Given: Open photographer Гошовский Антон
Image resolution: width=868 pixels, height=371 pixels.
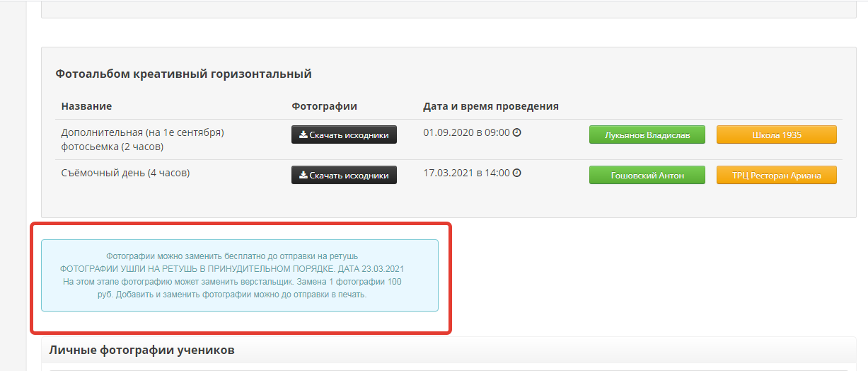Looking at the screenshot, I should click(x=647, y=175).
